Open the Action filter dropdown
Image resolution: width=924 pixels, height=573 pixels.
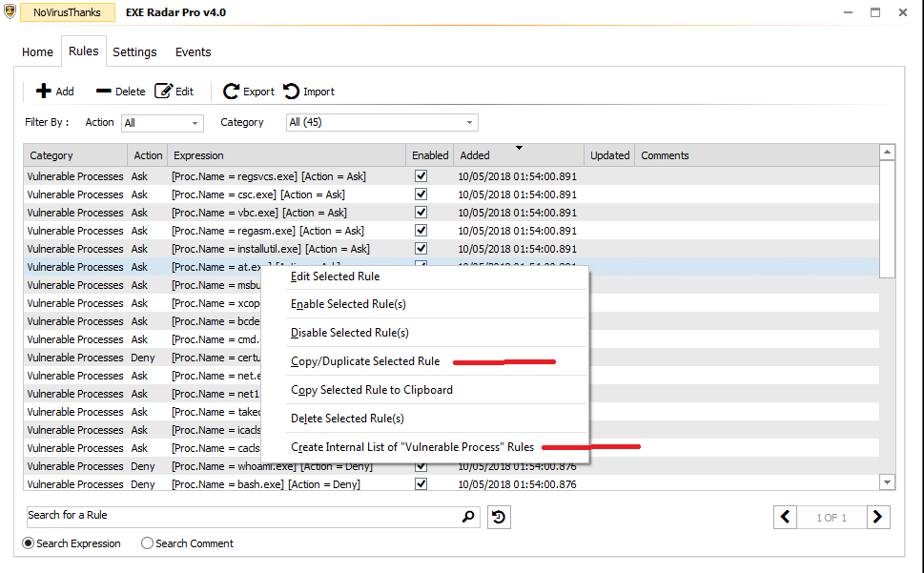pos(162,123)
